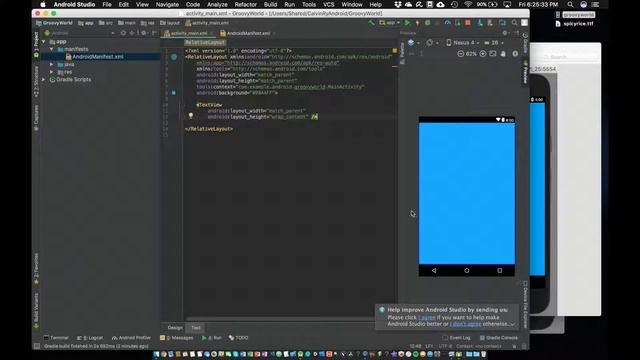Open the VCS menu
640x360 pixels.
[x=329, y=4]
